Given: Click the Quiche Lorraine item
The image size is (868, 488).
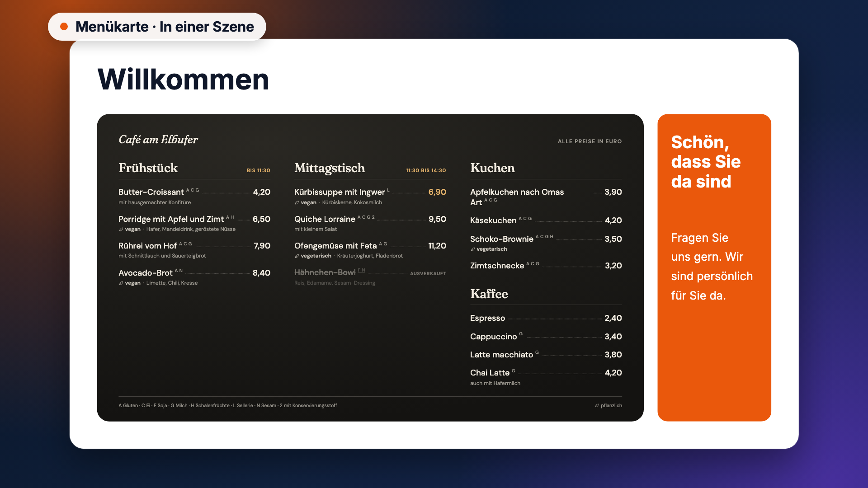Looking at the screenshot, I should pos(325,219).
